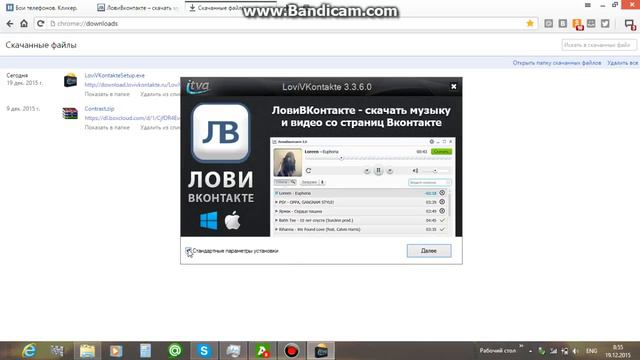Screen dimensions: 640x360
Task: Click the itva logo in the installer header
Action: point(198,87)
